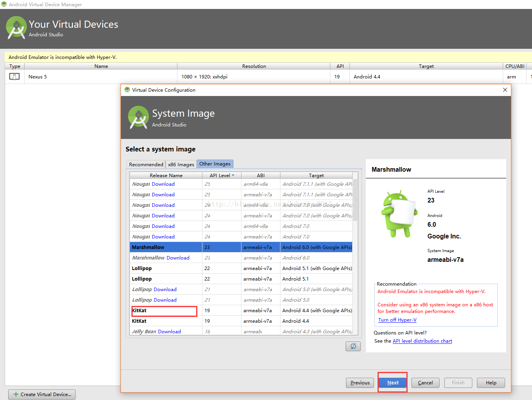The width and height of the screenshot is (532, 400).
Task: Click the CPU/ABI column header in AVD Manager
Action: click(x=515, y=66)
